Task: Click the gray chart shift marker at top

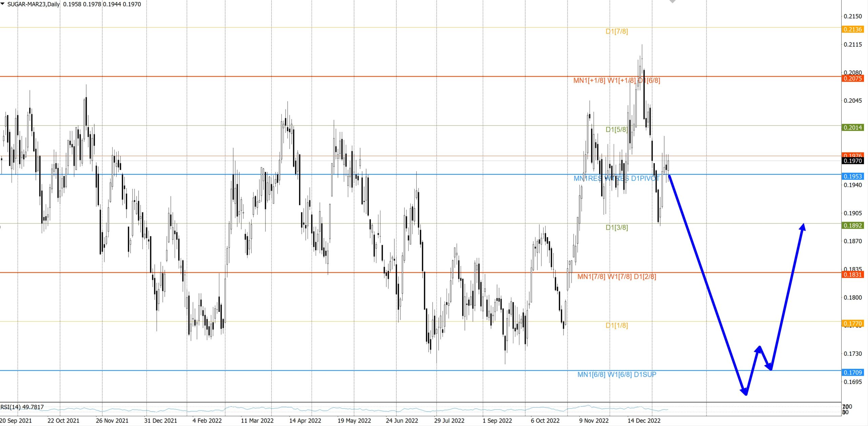Action: [x=672, y=1]
